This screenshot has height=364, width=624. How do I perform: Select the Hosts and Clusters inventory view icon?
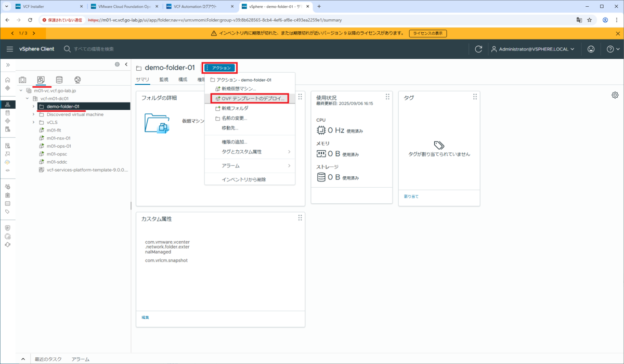tap(22, 80)
